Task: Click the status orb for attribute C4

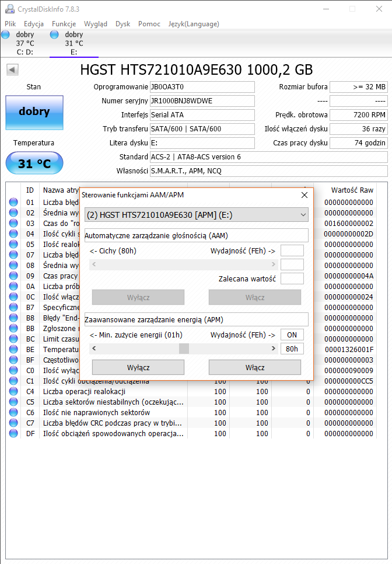Action: coord(13,391)
